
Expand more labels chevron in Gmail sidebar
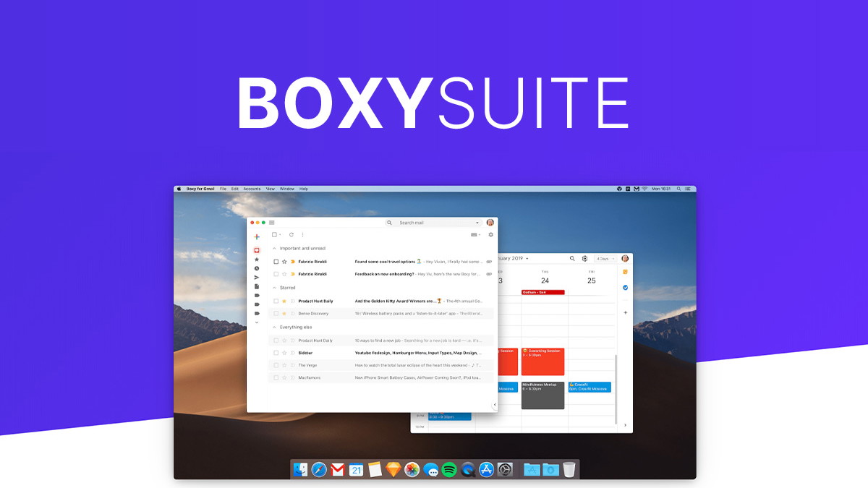point(257,322)
